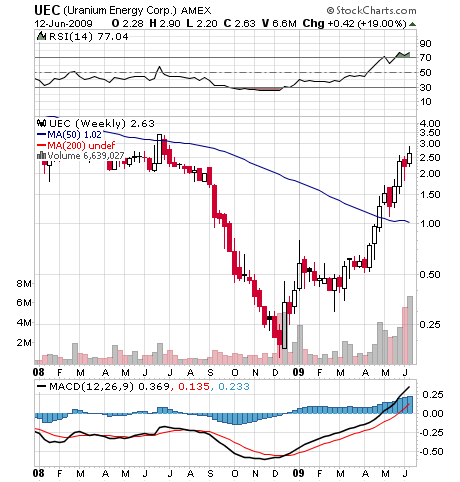The image size is (460, 482).
Task: Click the tallest gray volume bar in June 2009
Action: coord(410,330)
